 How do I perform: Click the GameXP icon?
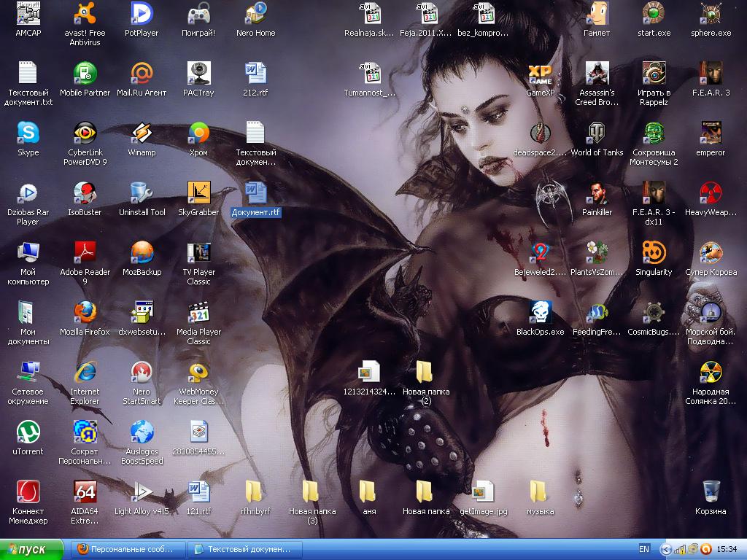(x=540, y=74)
